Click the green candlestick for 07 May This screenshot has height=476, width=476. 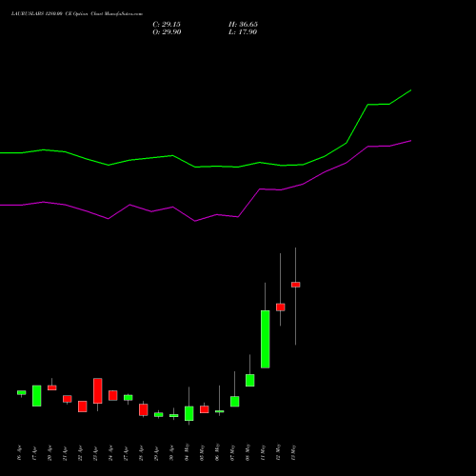235,402
